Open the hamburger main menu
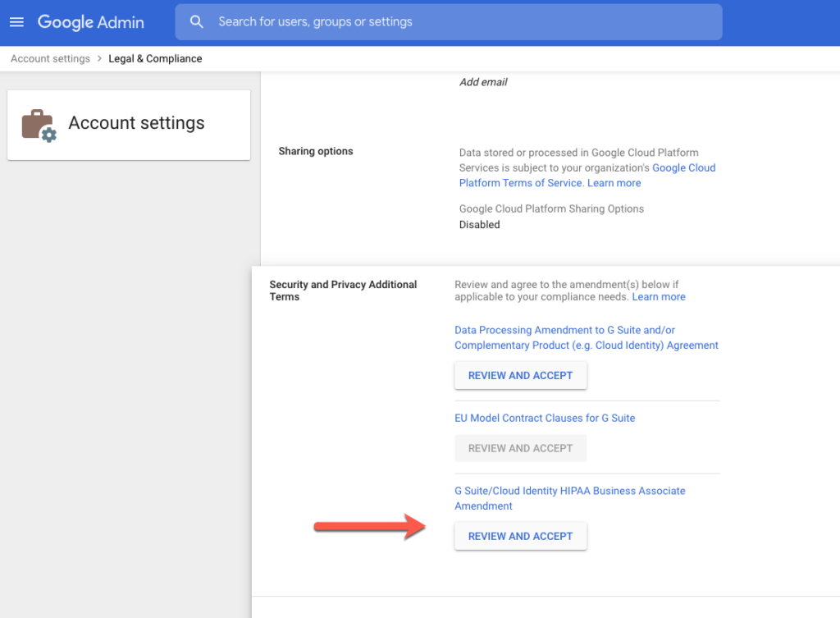Screen dimensions: 840x618 [16, 22]
